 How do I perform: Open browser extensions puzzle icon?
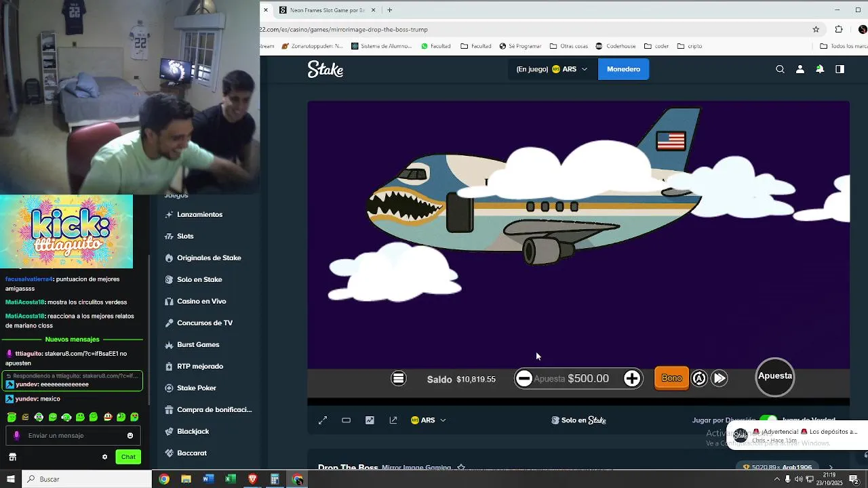839,29
